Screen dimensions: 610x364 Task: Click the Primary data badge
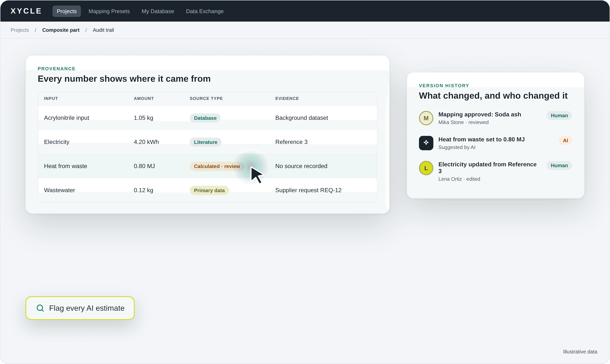pos(209,190)
